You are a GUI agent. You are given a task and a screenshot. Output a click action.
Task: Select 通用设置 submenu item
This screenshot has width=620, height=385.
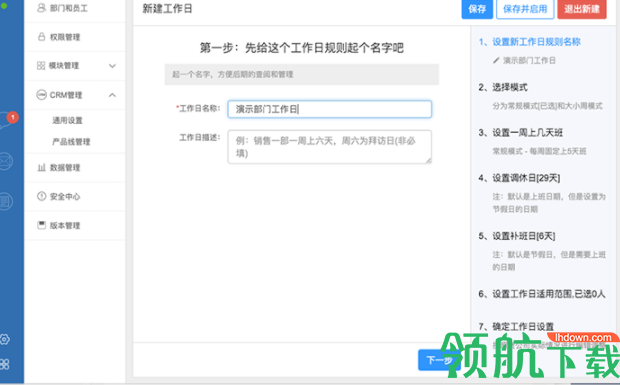tap(68, 121)
